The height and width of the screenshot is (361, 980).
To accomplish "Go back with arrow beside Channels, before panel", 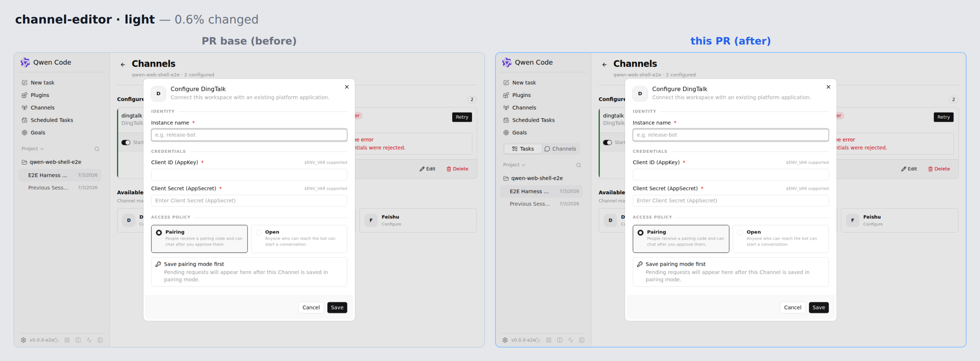I will tap(123, 65).
